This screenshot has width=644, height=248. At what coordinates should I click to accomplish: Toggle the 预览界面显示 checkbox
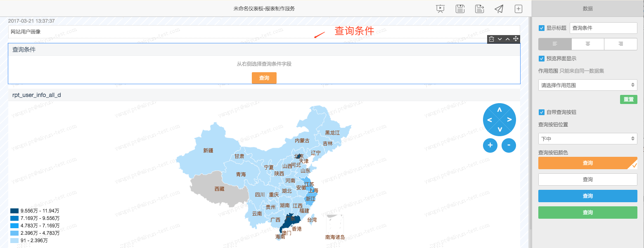[541, 58]
